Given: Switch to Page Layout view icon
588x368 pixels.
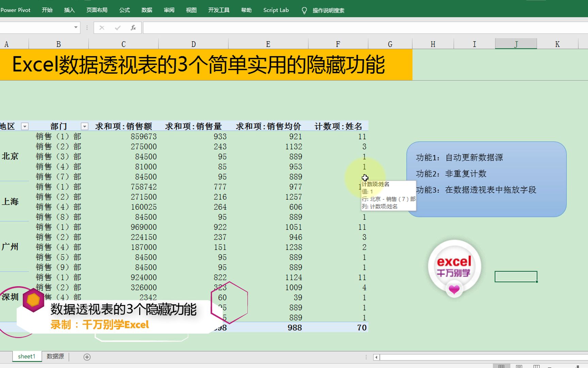Looking at the screenshot, I should (519, 366).
